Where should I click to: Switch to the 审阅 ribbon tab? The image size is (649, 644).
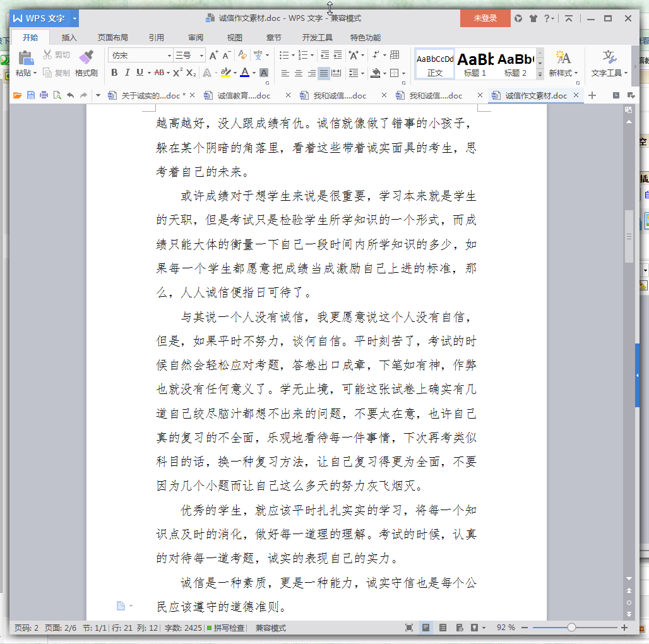[x=195, y=38]
